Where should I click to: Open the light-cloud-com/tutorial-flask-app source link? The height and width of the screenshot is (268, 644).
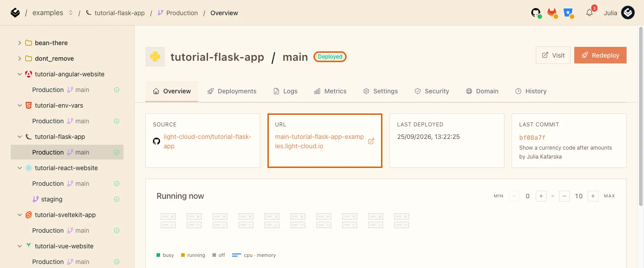[208, 141]
